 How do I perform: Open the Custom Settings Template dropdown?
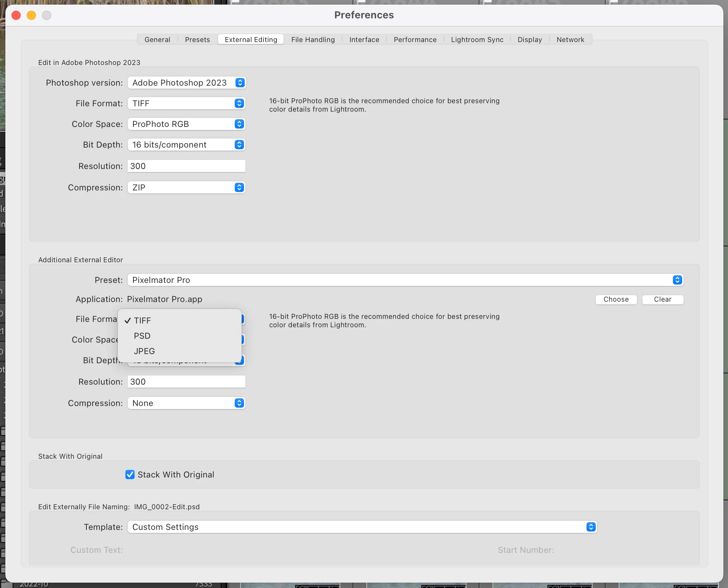pos(362,527)
